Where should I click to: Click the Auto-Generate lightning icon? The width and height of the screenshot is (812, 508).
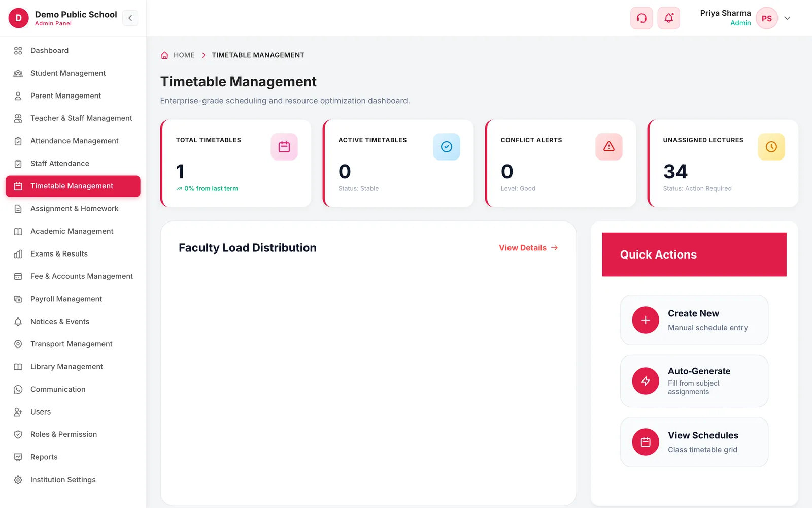[x=646, y=381]
